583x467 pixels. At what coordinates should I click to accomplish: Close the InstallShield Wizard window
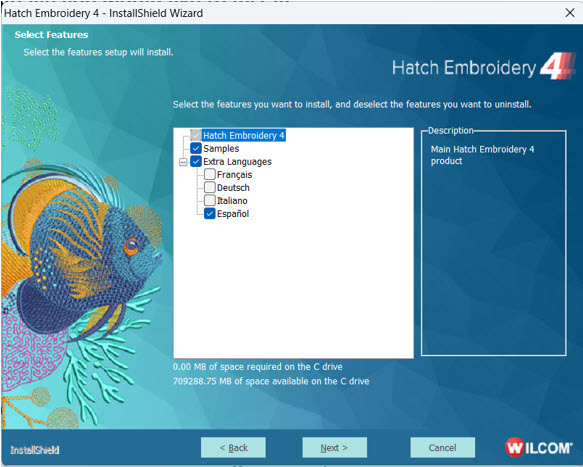pos(570,13)
